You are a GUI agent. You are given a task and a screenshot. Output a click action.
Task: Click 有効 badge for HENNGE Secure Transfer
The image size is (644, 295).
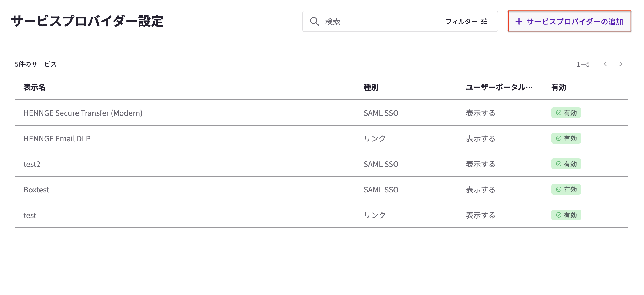[x=566, y=113]
